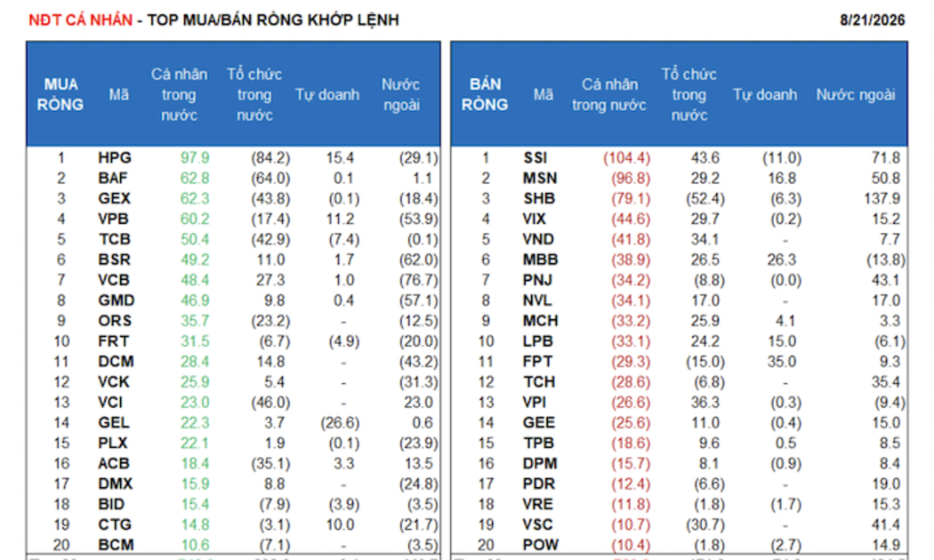
Task: Click the FPT ticker in sell list
Action: click(537, 361)
